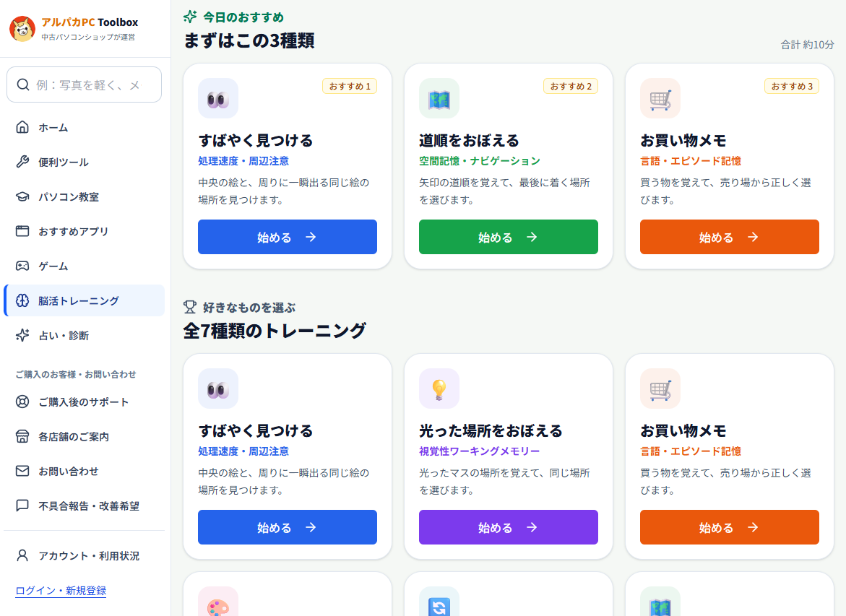The width and height of the screenshot is (846, 616).
Task: Click orange 始める button in 全7種類 section
Action: (x=730, y=527)
